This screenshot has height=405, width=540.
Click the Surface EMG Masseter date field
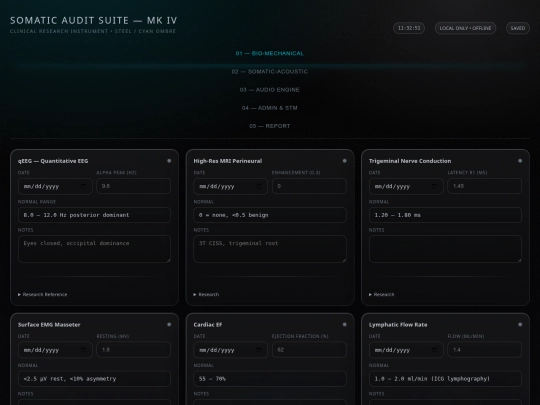55,350
